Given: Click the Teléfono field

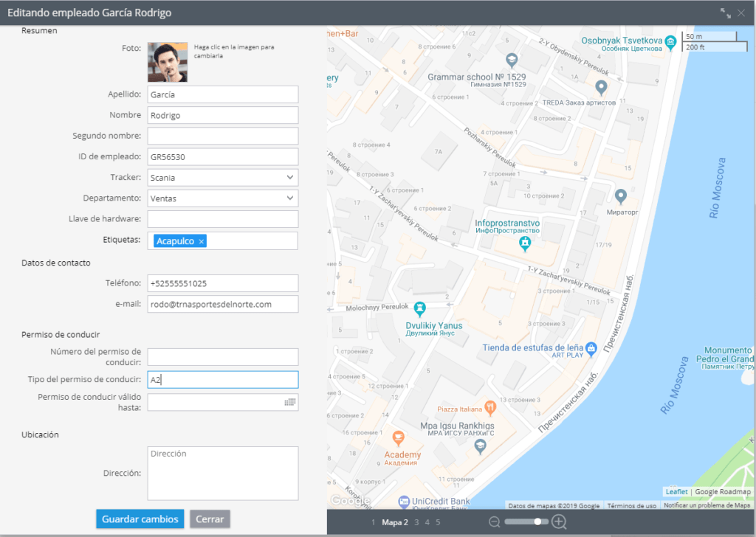Looking at the screenshot, I should click(223, 283).
